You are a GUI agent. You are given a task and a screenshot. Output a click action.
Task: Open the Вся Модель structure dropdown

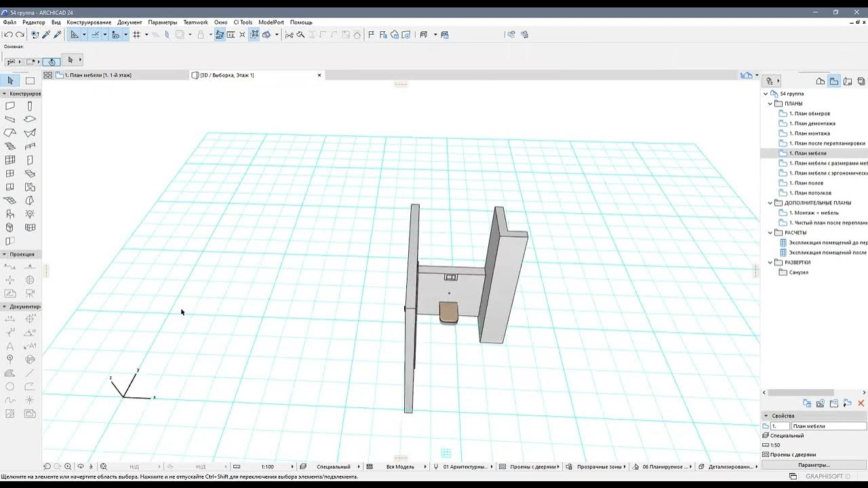[400, 466]
